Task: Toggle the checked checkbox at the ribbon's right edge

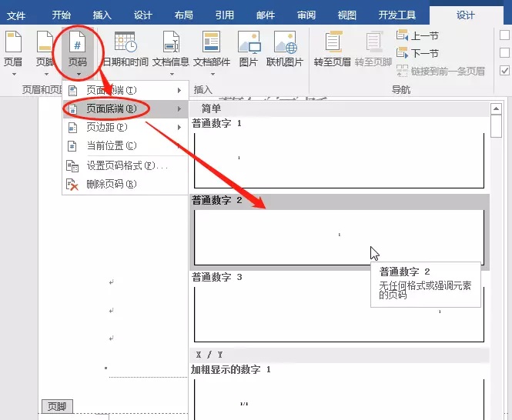Action: pos(505,71)
